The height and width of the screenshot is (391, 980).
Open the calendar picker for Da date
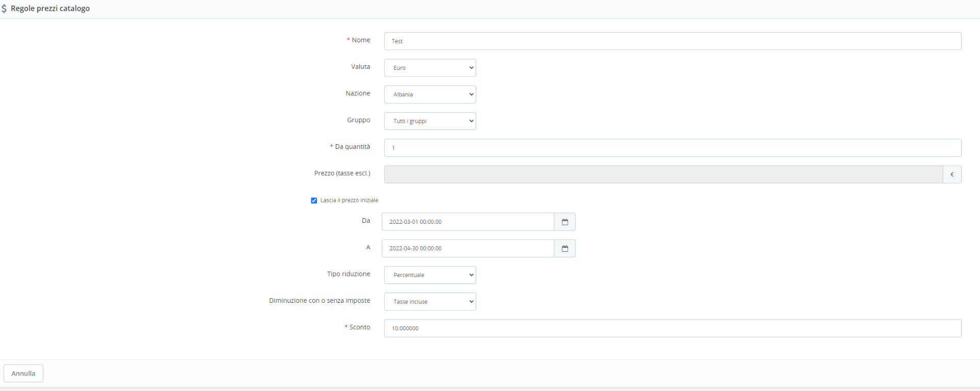point(565,222)
